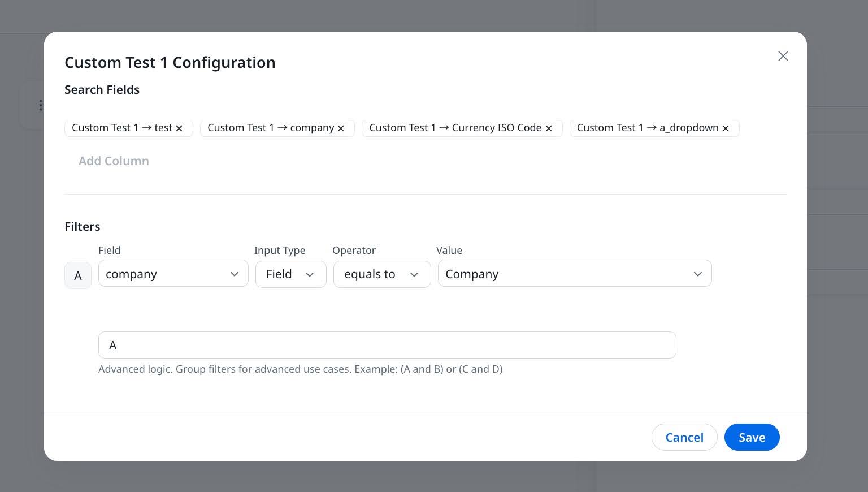Remove the Custom Test 1 → a_dropdown search field

[x=726, y=128]
